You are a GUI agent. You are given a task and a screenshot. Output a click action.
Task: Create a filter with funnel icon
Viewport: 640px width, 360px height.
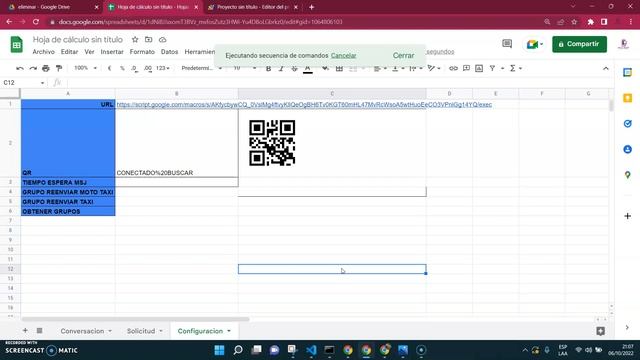coord(492,68)
